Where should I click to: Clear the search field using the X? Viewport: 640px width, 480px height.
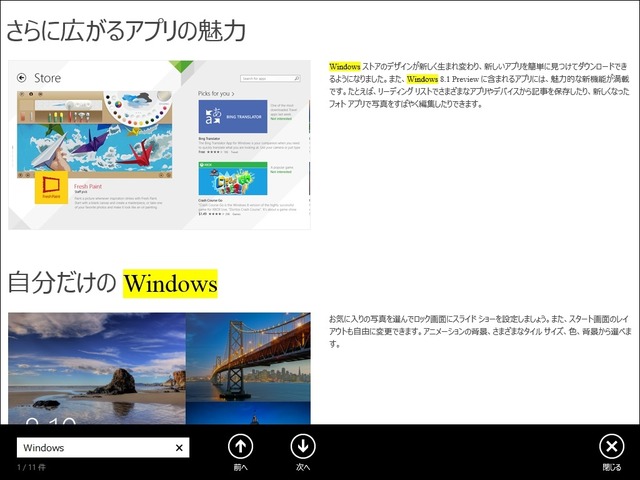point(179,448)
